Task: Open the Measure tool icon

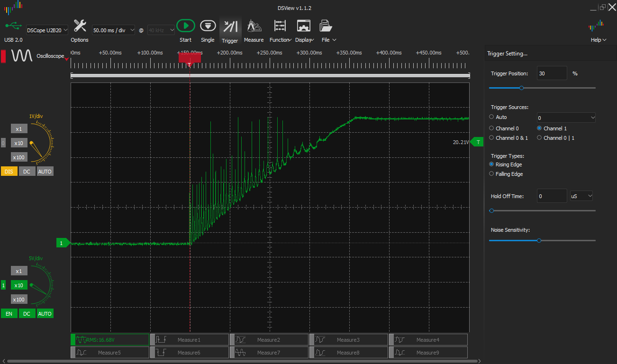Action: point(254,26)
